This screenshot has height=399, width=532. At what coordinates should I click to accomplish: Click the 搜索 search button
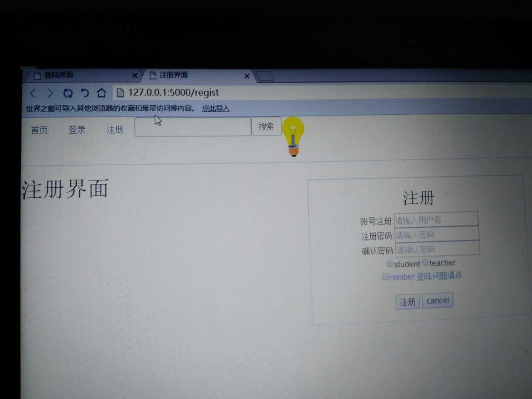[266, 126]
